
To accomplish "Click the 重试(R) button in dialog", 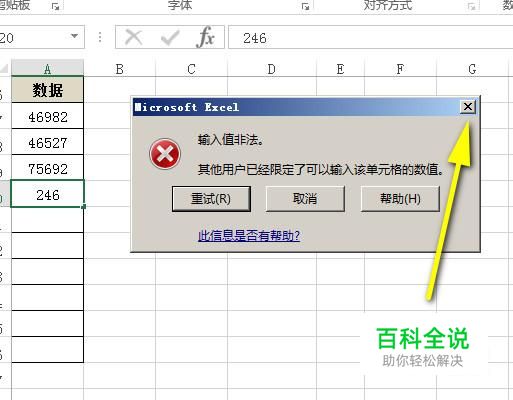I will pyautogui.click(x=211, y=199).
